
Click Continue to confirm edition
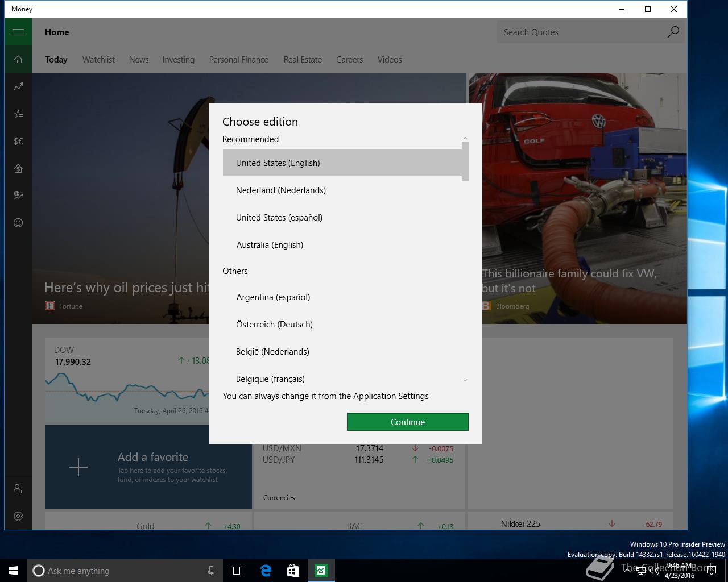407,422
